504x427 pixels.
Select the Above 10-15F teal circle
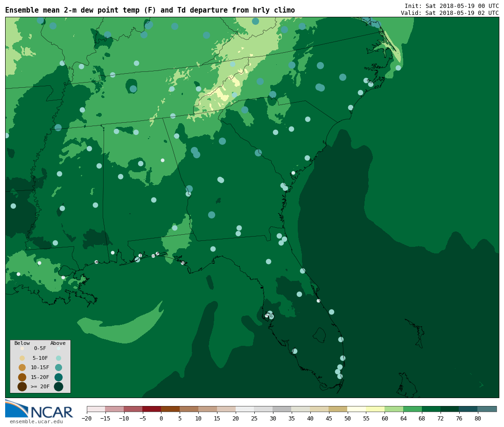(x=58, y=368)
